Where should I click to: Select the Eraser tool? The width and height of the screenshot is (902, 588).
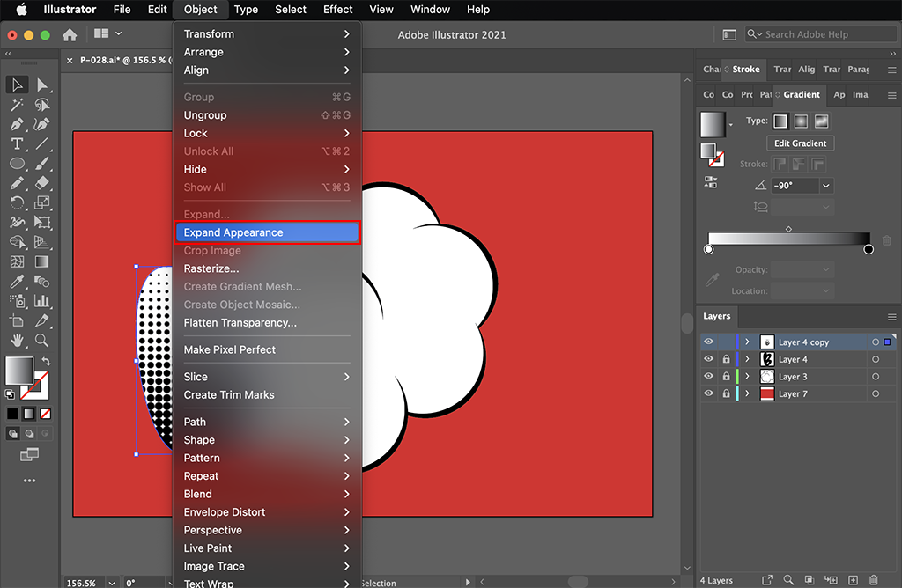point(42,183)
